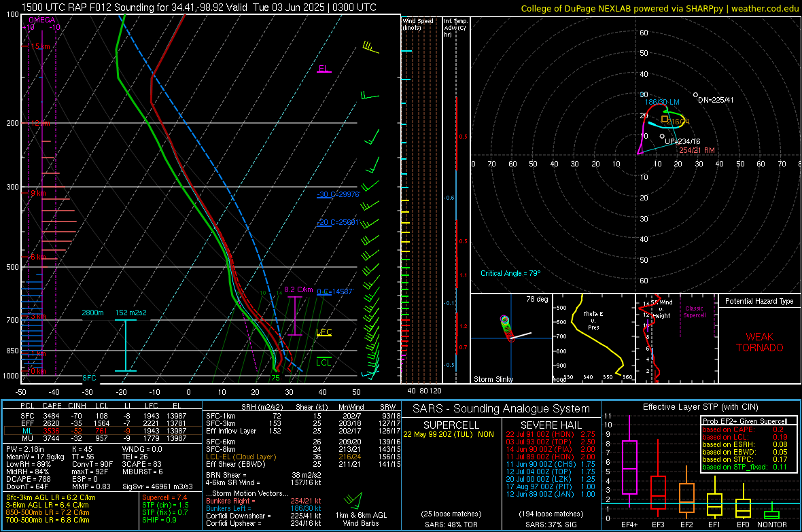The height and width of the screenshot is (532, 802).
Task: Click the SARS: 48% TOR result
Action: coord(451,525)
